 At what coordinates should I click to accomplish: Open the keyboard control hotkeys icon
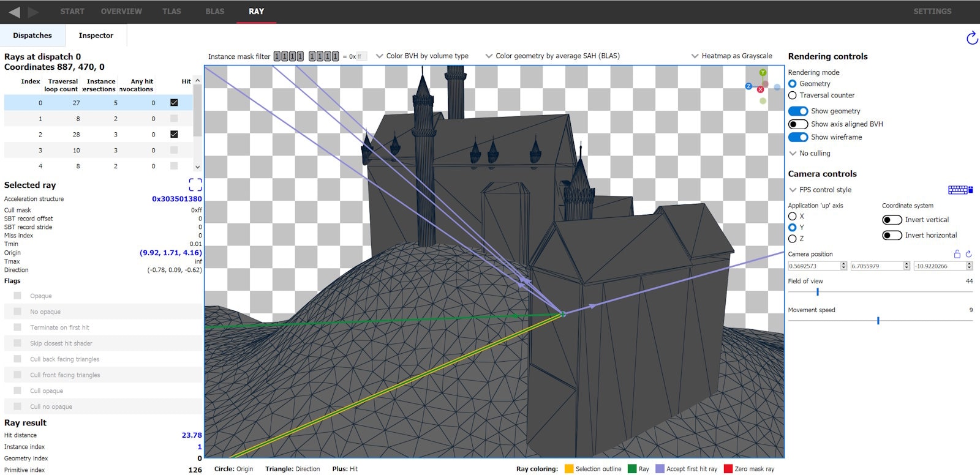(960, 190)
